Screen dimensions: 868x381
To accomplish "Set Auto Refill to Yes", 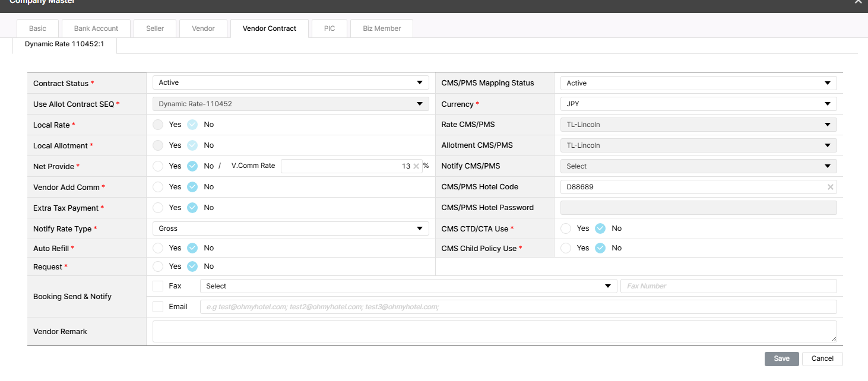I will tap(158, 248).
